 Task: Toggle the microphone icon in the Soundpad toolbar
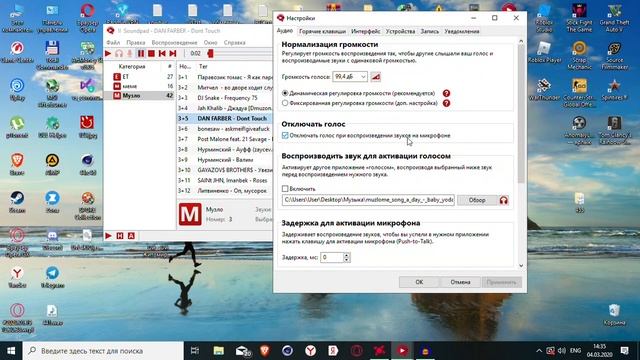point(129,53)
